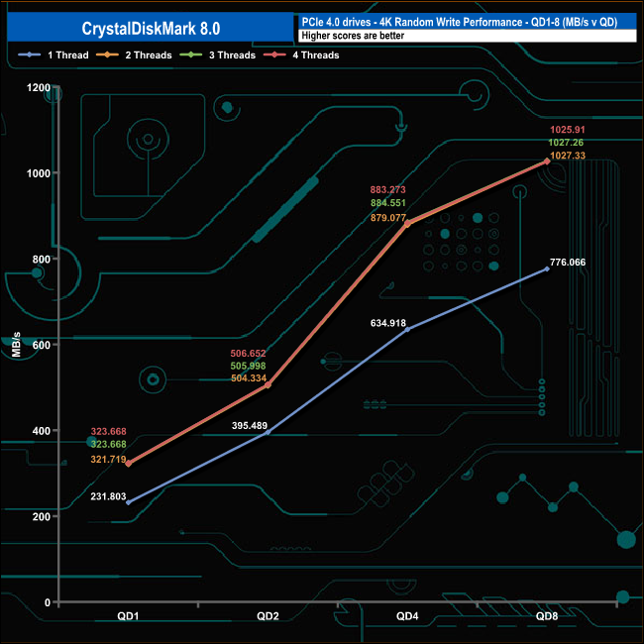This screenshot has width=644, height=644.
Task: Click the 1 Thread data point at QD2
Action: [268, 432]
